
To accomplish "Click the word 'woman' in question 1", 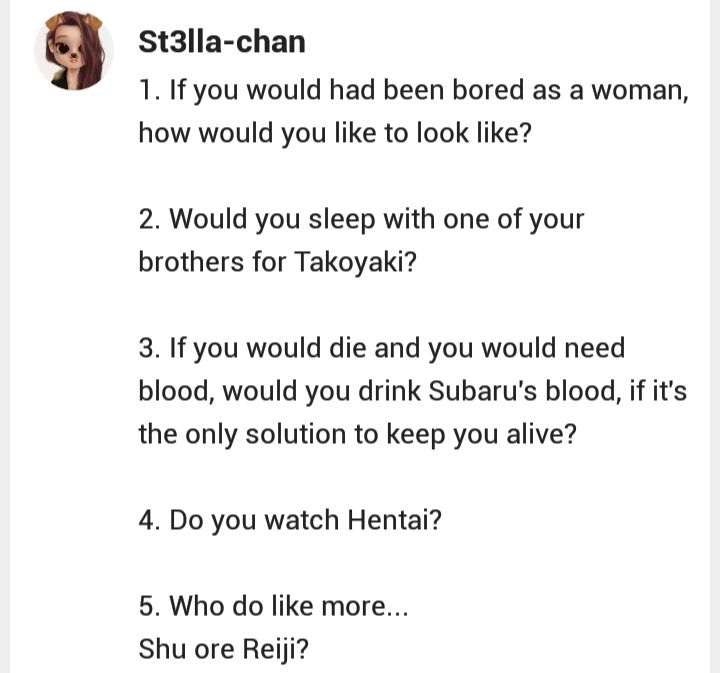I will pos(636,90).
